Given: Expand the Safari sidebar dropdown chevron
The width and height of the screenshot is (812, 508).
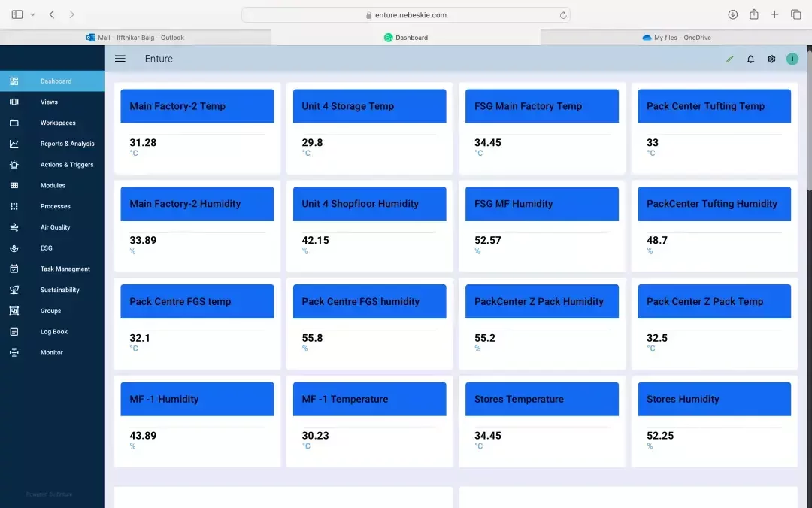Looking at the screenshot, I should (32, 14).
